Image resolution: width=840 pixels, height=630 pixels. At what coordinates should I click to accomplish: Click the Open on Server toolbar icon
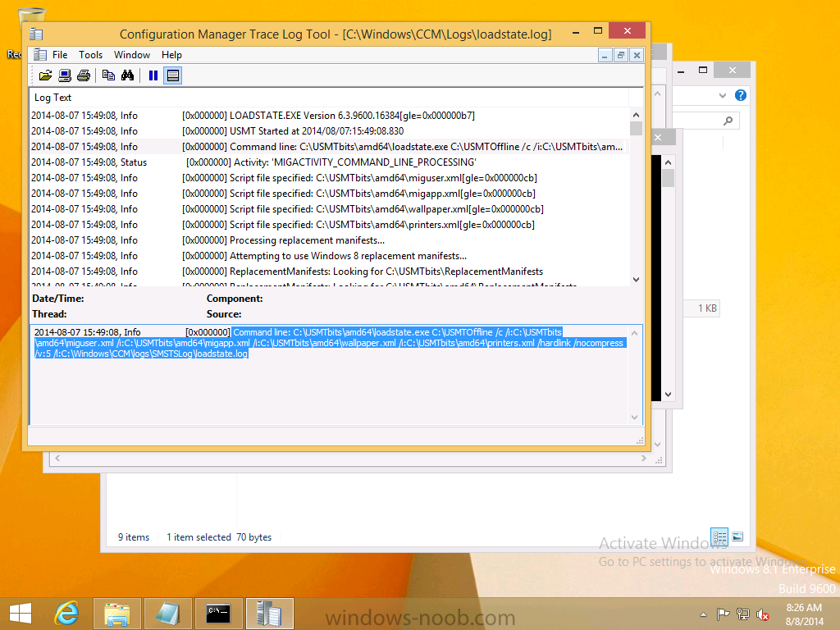65,75
